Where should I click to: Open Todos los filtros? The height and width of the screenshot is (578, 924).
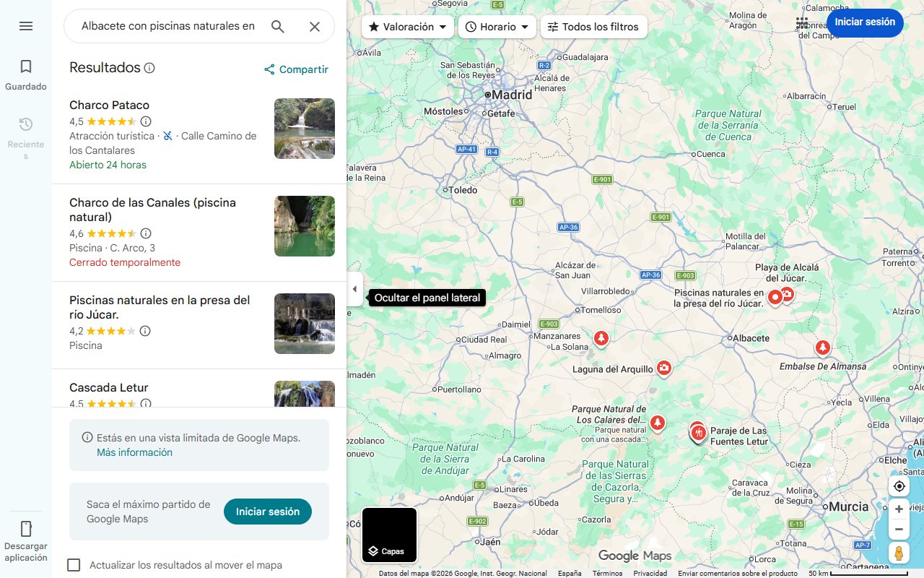(x=593, y=26)
